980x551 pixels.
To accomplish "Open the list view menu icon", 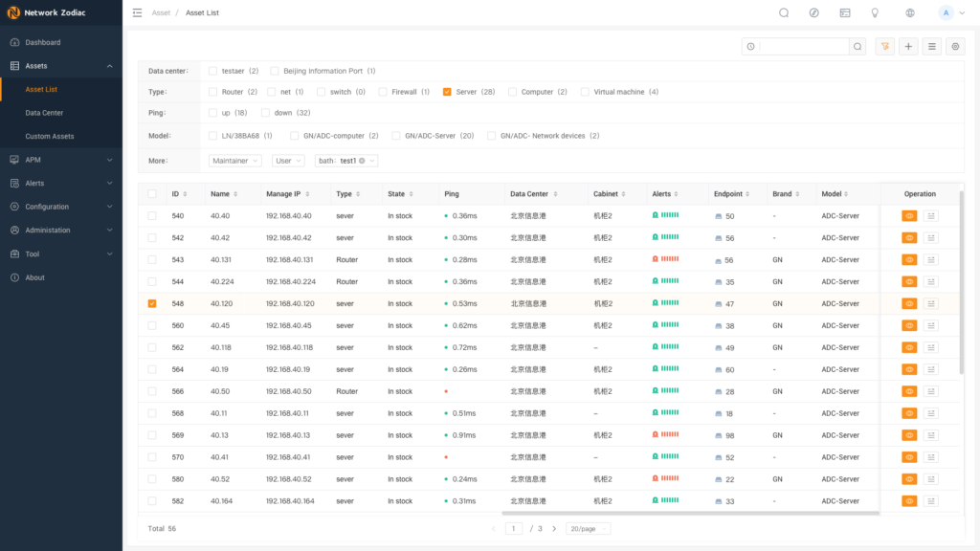I will click(x=932, y=46).
